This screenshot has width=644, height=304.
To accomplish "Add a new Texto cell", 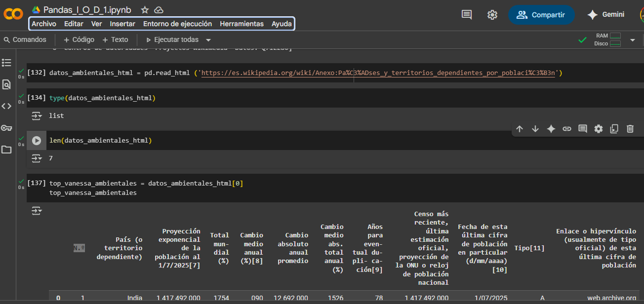I will (115, 39).
